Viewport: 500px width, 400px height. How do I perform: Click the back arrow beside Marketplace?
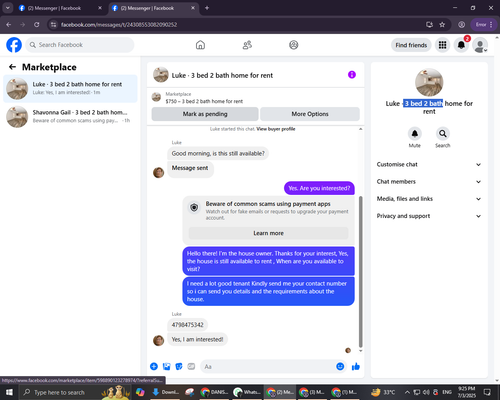12,67
